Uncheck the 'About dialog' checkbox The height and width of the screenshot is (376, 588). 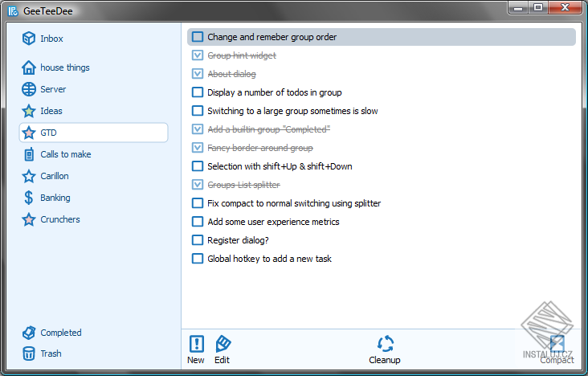tap(198, 74)
